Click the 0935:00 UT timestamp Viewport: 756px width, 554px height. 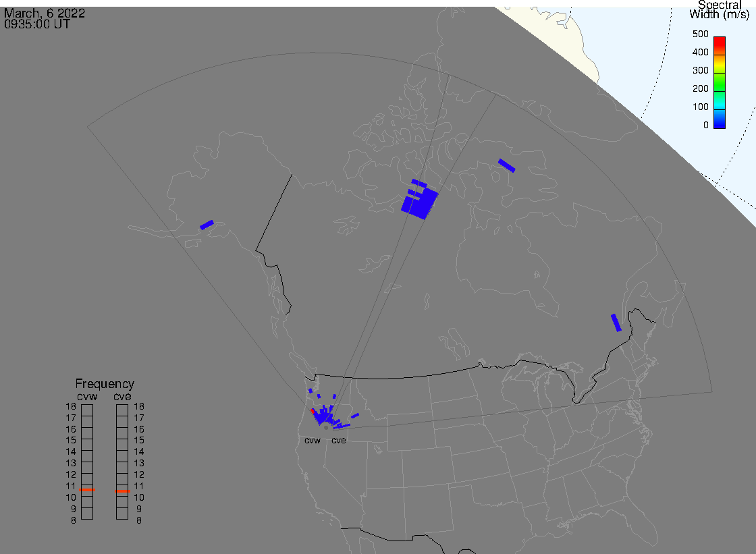coord(37,24)
